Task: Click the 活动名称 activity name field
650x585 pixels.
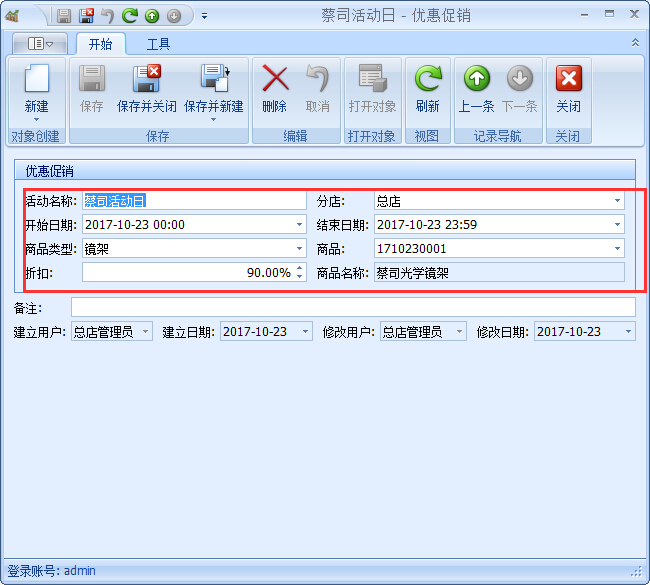Action: coord(194,201)
